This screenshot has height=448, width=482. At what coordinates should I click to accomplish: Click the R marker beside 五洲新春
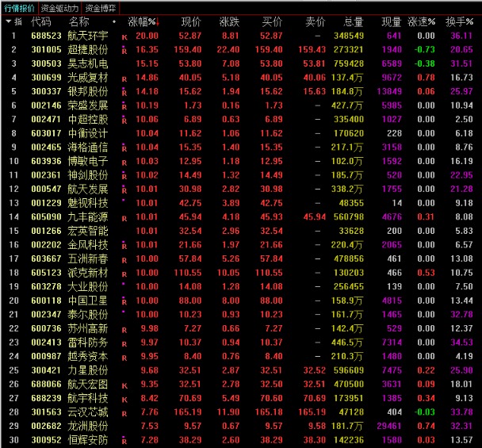coord(124,260)
